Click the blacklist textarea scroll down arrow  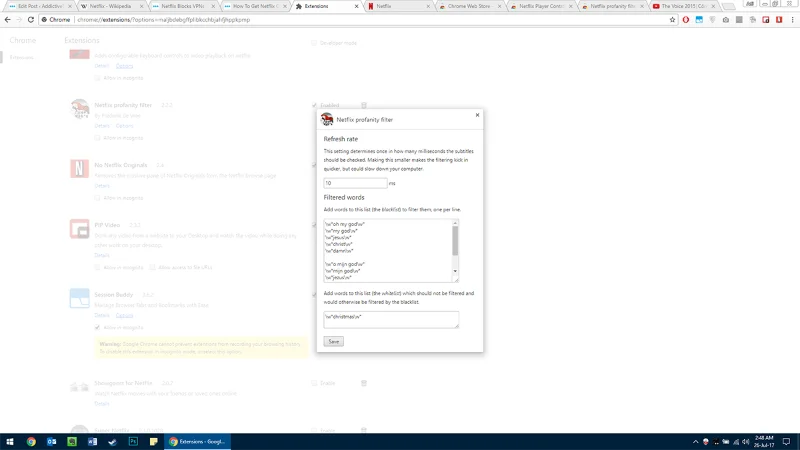coord(455,271)
